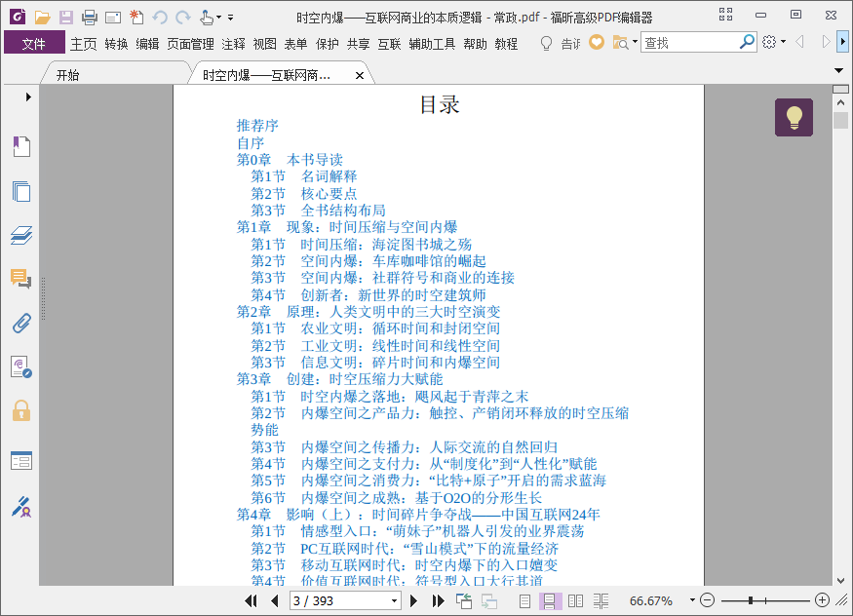Open the bookmarks panel
The height and width of the screenshot is (616, 853).
pyautogui.click(x=21, y=146)
